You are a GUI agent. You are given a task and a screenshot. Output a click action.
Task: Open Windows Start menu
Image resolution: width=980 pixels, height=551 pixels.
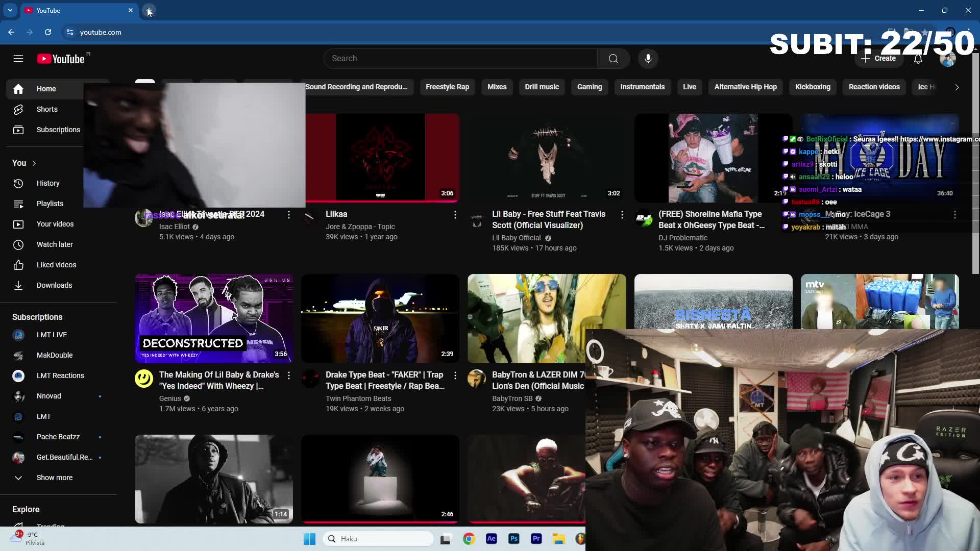pyautogui.click(x=309, y=539)
